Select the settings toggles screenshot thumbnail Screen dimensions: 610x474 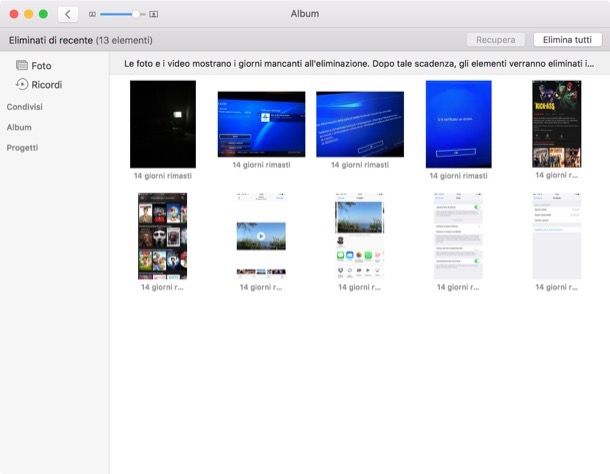pyautogui.click(x=458, y=236)
